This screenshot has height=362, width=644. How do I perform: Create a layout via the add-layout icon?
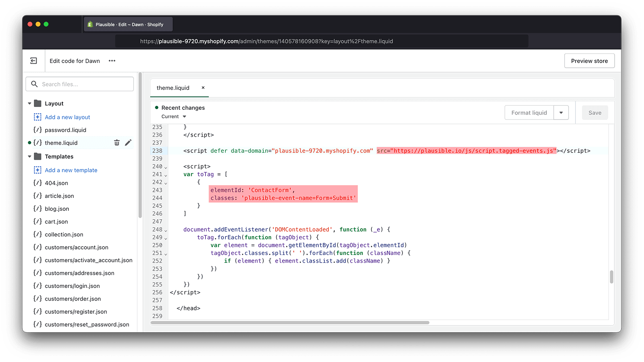point(37,117)
